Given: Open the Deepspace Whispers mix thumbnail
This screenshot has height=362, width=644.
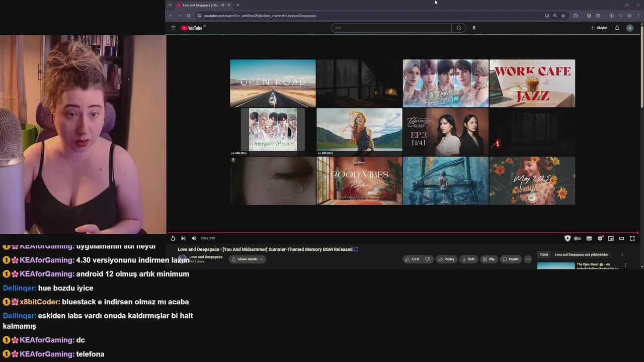Looking at the screenshot, I should point(273,132).
